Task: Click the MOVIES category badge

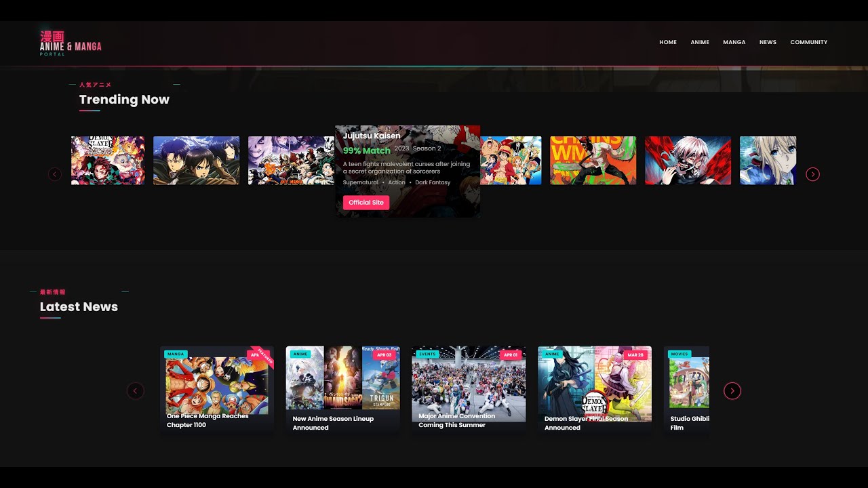Action: (x=679, y=354)
